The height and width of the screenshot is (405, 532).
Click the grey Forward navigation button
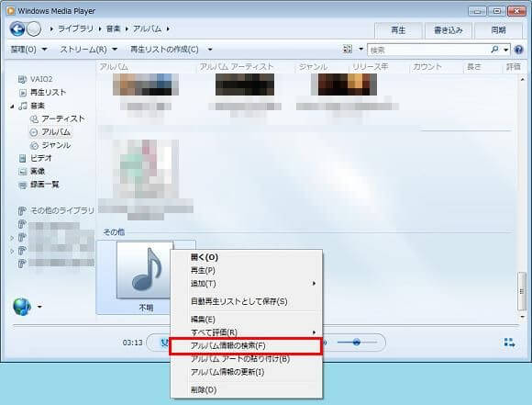point(34,28)
